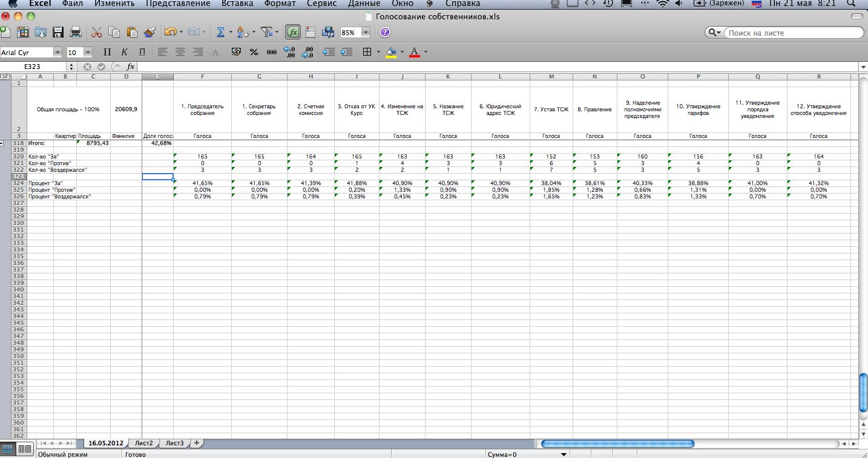Switch to page layout view button
This screenshot has height=458, width=868.
click(x=25, y=449)
